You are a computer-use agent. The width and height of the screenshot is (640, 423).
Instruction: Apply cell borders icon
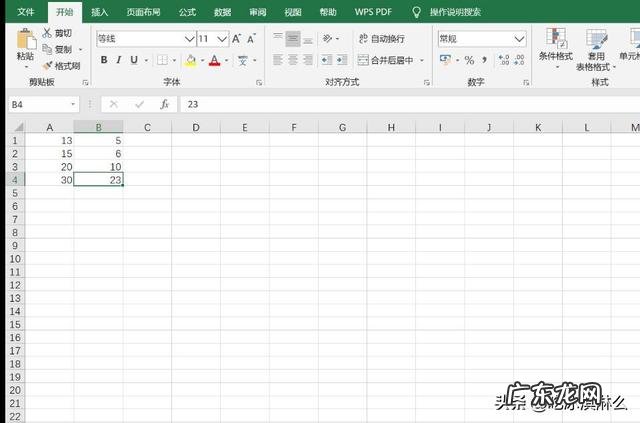pyautogui.click(x=162, y=60)
